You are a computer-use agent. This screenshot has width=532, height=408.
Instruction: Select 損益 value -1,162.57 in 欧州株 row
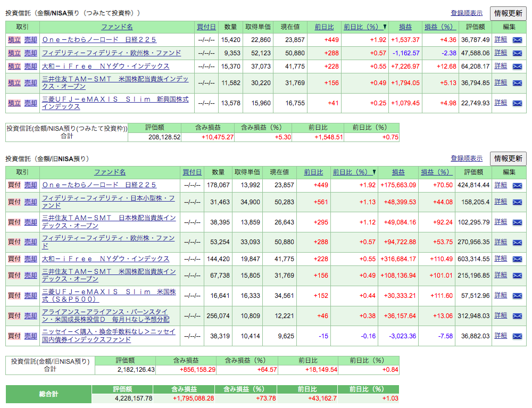pyautogui.click(x=406, y=53)
